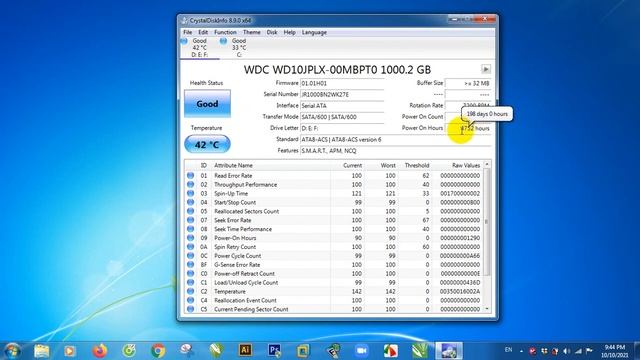Click status icon of G-Sense Error Rate row
Viewport: 640px width, 360px height.
pyautogui.click(x=190, y=265)
